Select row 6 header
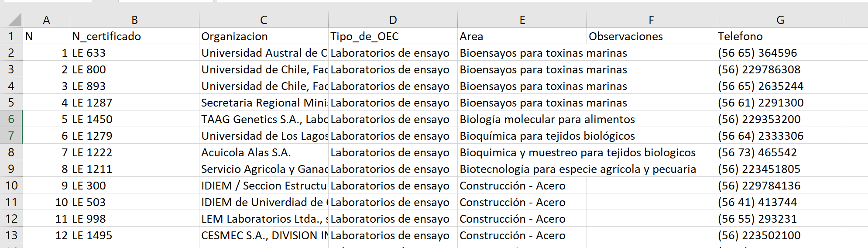868x248 pixels. pos(11,119)
